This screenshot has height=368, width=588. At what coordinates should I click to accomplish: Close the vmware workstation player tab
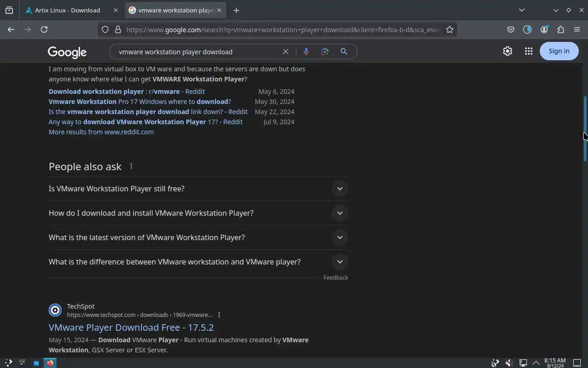point(219,10)
